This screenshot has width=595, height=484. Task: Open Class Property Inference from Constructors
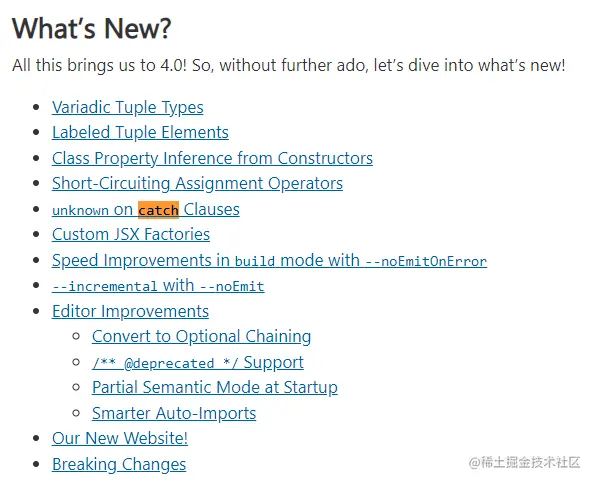click(212, 158)
